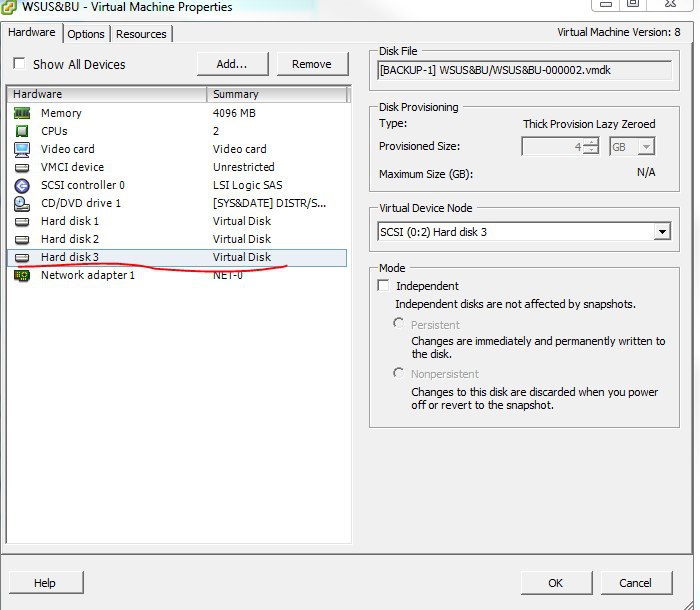Click the Provisioned Size value field
The image size is (700, 610).
(553, 146)
